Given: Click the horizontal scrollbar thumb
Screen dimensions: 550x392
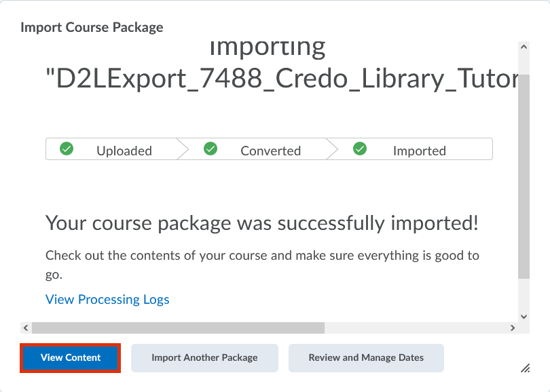Looking at the screenshot, I should tap(178, 328).
